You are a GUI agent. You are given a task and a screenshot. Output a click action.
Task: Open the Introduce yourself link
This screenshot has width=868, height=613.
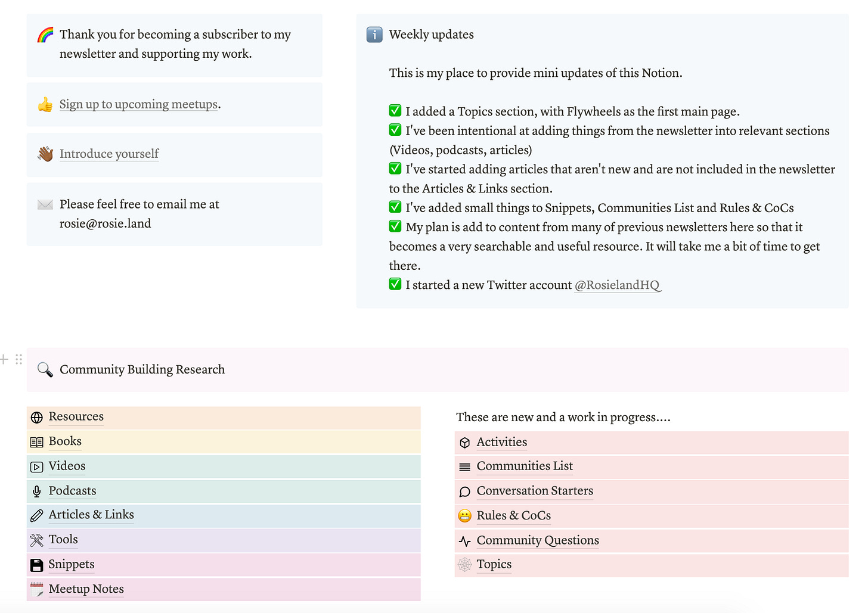coord(109,154)
